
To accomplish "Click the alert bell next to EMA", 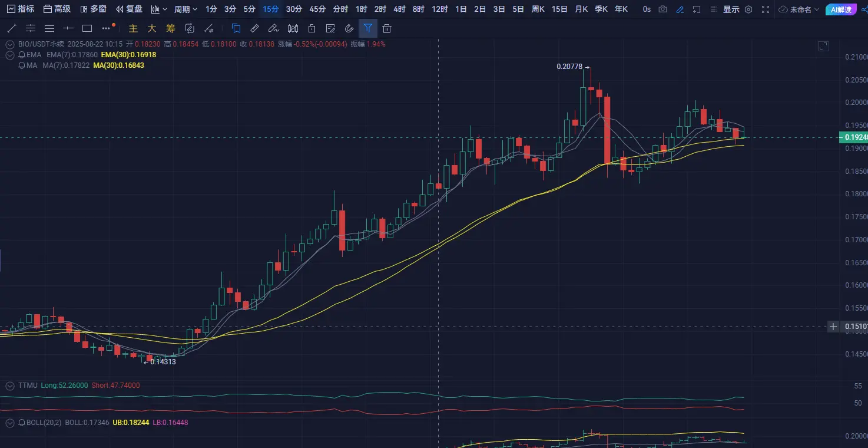I will (x=22, y=55).
